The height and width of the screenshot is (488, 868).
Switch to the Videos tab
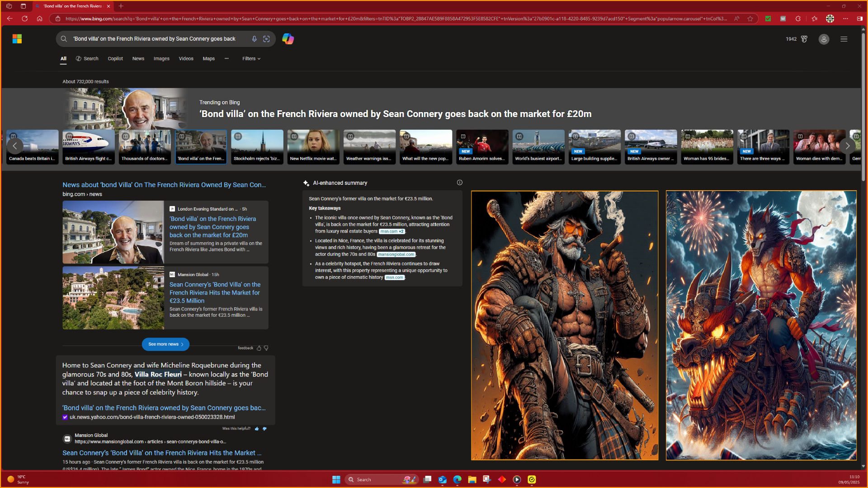tap(186, 59)
